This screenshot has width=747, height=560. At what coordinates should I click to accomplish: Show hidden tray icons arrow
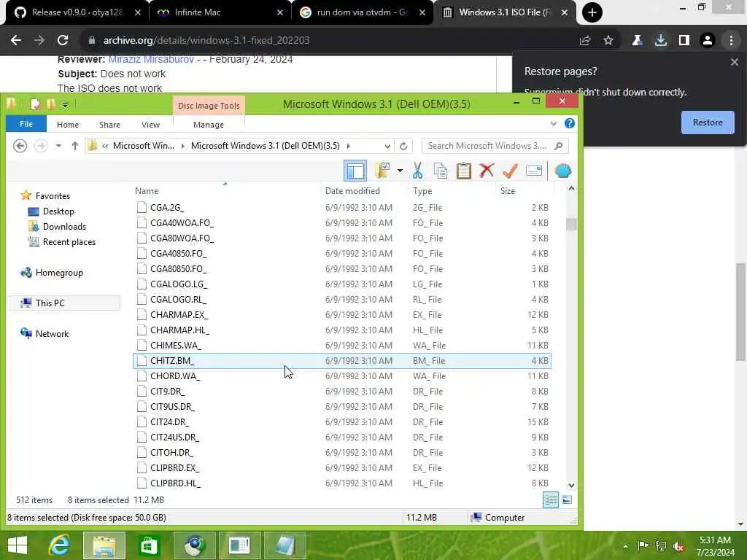coord(625,546)
